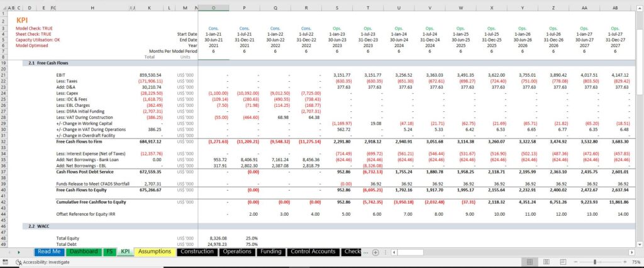
Task: Click the zoom in plus icon
Action: coord(625,262)
